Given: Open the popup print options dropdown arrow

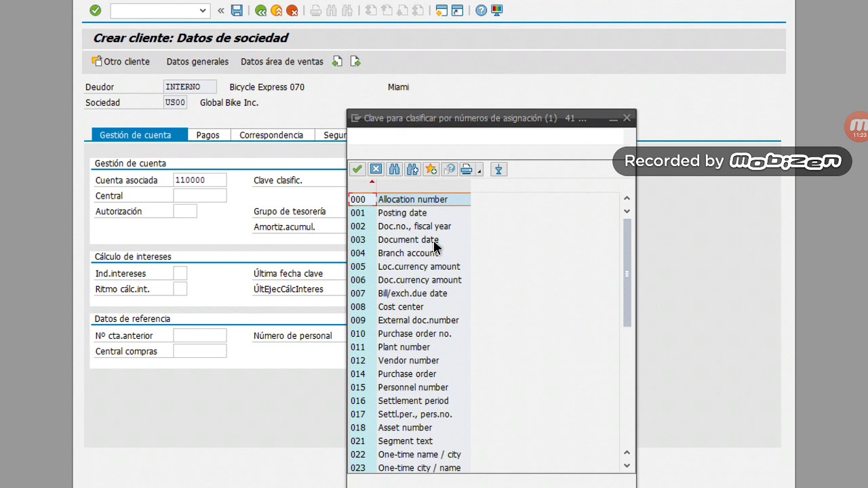Looking at the screenshot, I should 479,171.
